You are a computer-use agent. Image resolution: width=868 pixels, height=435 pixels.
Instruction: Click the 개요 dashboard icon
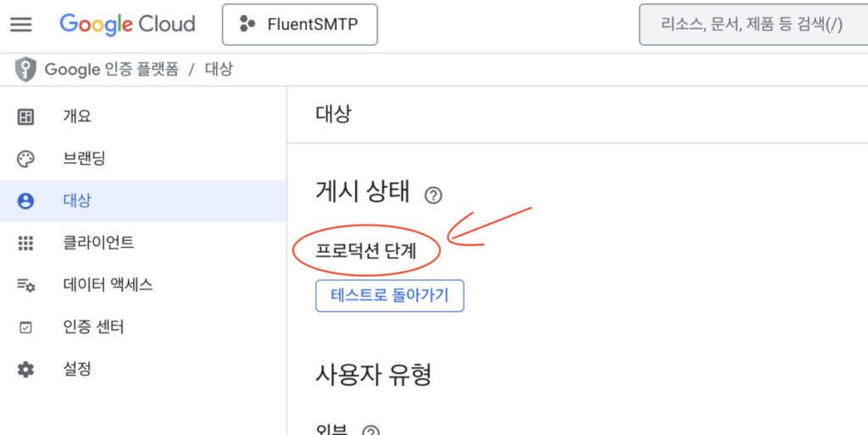(x=25, y=117)
